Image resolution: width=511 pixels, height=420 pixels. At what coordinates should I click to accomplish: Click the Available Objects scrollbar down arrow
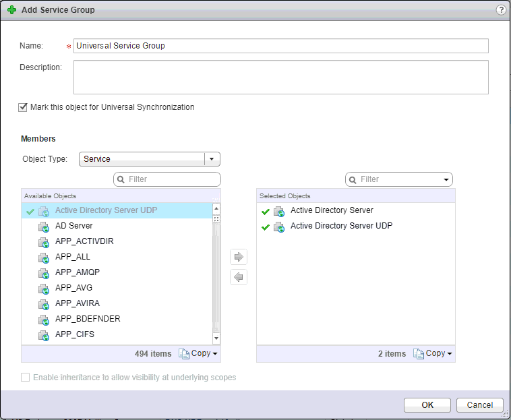[x=216, y=338]
